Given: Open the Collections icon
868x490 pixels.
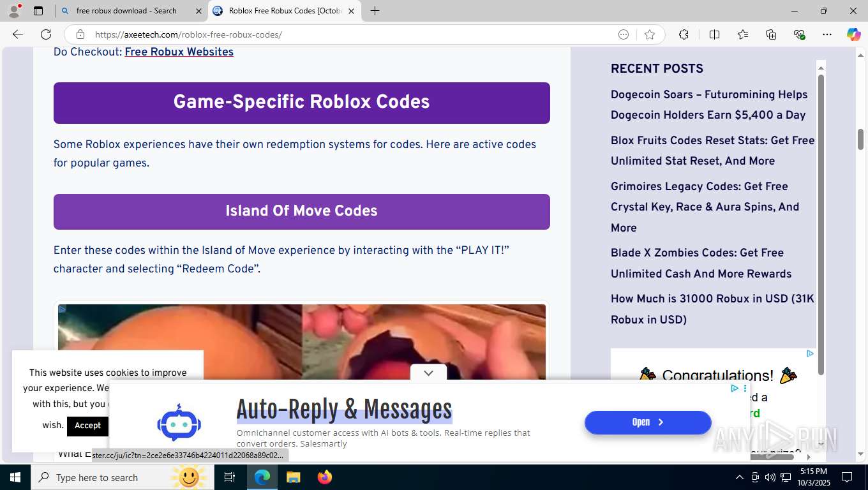Looking at the screenshot, I should tap(771, 34).
